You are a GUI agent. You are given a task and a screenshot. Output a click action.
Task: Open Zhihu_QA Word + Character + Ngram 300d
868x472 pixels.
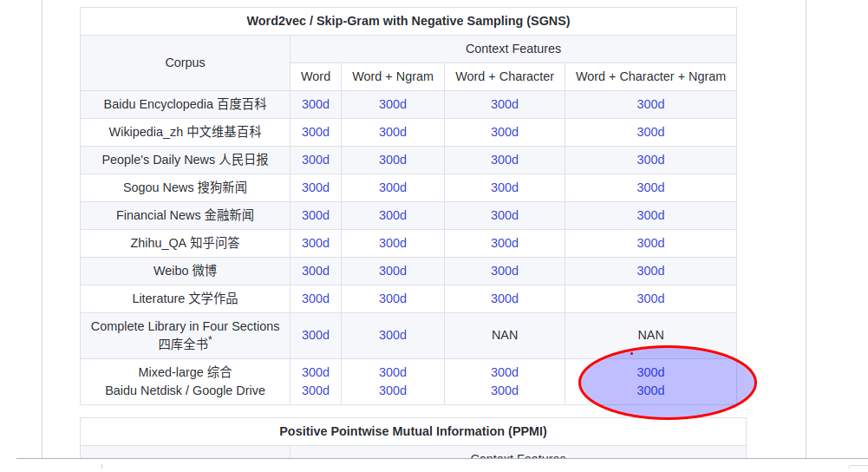point(650,243)
